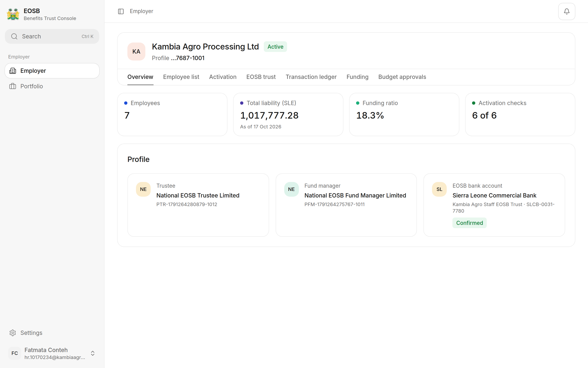Click the PFM-1791264275767-1011 reference
The width and height of the screenshot is (588, 368).
(334, 204)
